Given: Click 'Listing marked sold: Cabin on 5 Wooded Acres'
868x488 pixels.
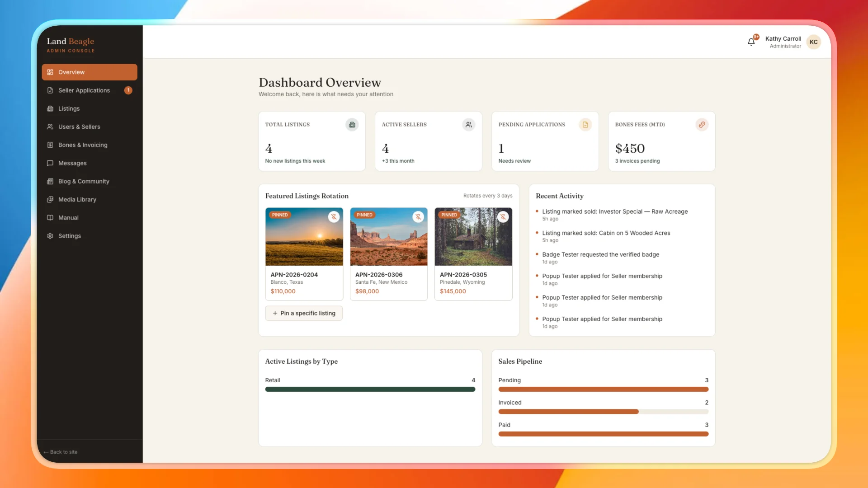Looking at the screenshot, I should coord(606,233).
